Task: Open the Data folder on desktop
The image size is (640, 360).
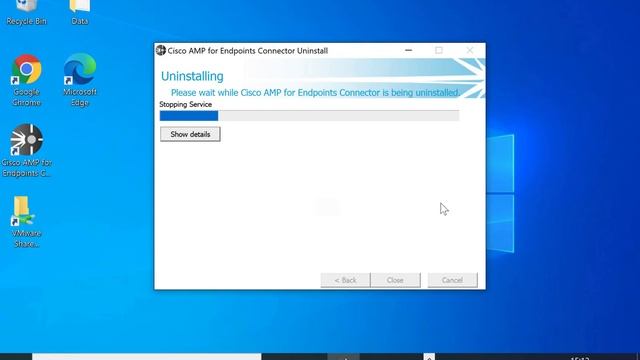Action: (80, 12)
